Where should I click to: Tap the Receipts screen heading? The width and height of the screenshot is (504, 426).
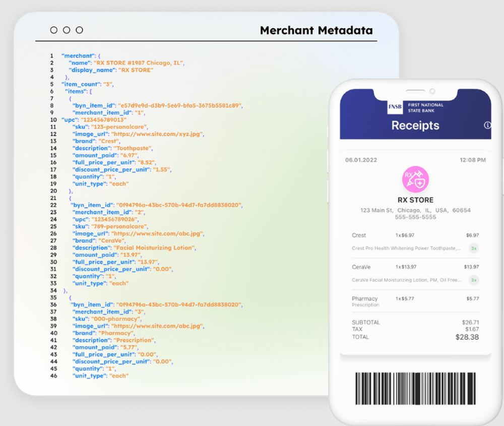coord(415,126)
